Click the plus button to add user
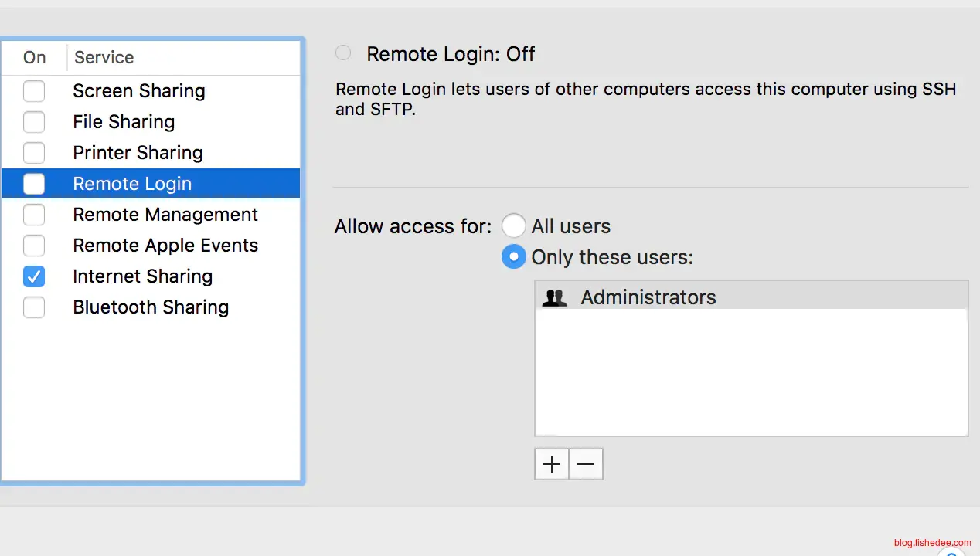Viewport: 980px width, 556px height. pyautogui.click(x=552, y=464)
